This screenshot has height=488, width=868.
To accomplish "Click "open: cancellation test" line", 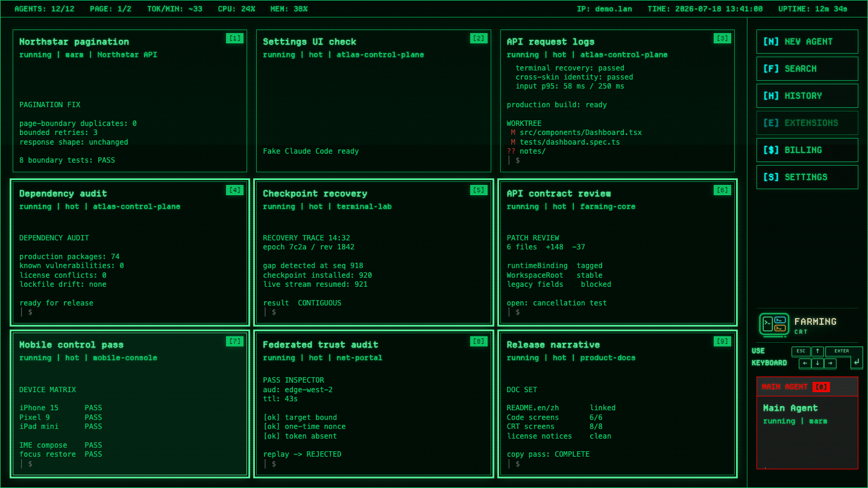I will click(x=557, y=303).
